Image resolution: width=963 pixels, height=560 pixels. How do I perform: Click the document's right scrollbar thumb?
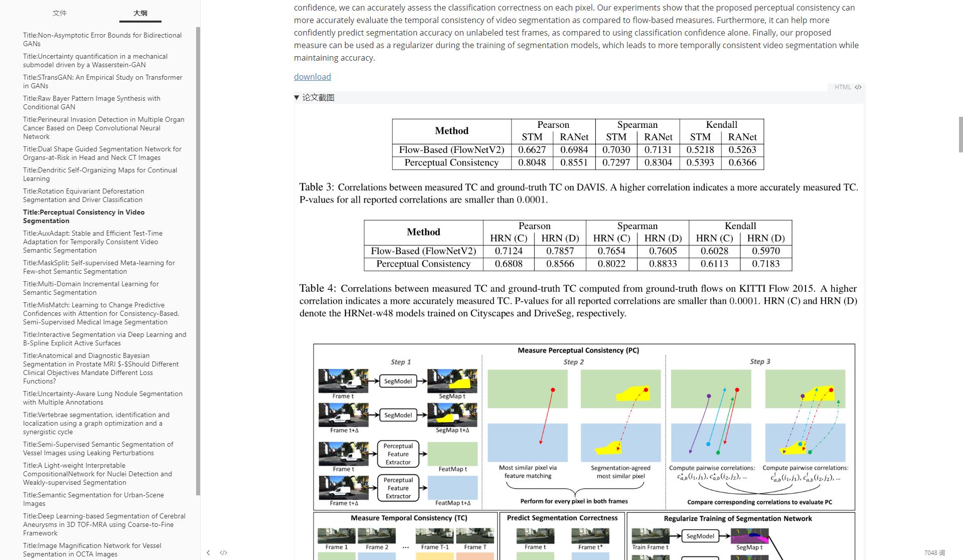click(960, 134)
